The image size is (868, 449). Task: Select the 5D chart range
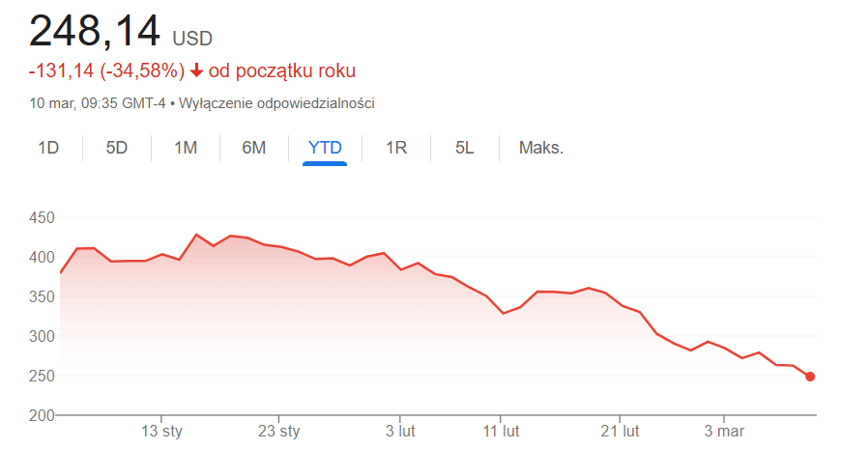117,148
